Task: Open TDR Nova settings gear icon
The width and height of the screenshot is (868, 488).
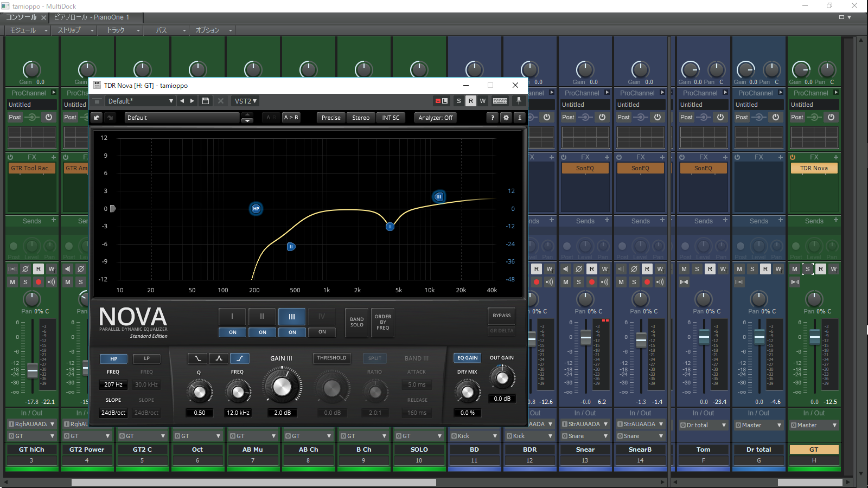Action: click(506, 118)
